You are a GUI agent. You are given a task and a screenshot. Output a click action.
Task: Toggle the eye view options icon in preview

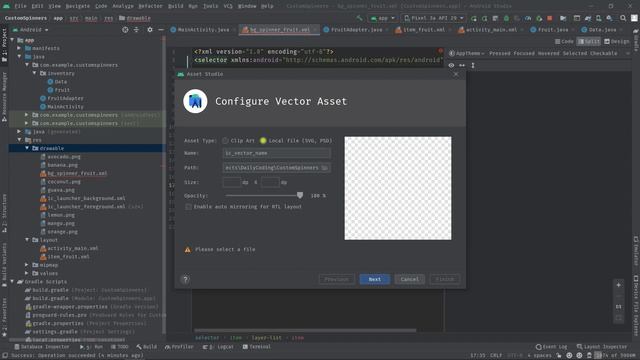[x=451, y=65]
